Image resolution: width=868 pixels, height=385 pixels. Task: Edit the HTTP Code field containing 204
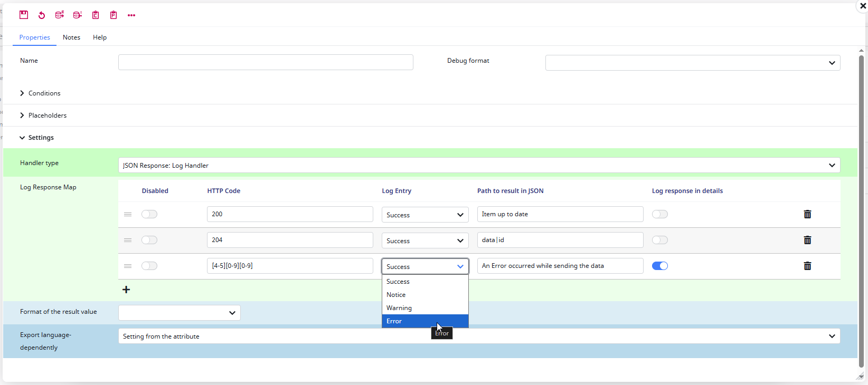click(x=290, y=240)
